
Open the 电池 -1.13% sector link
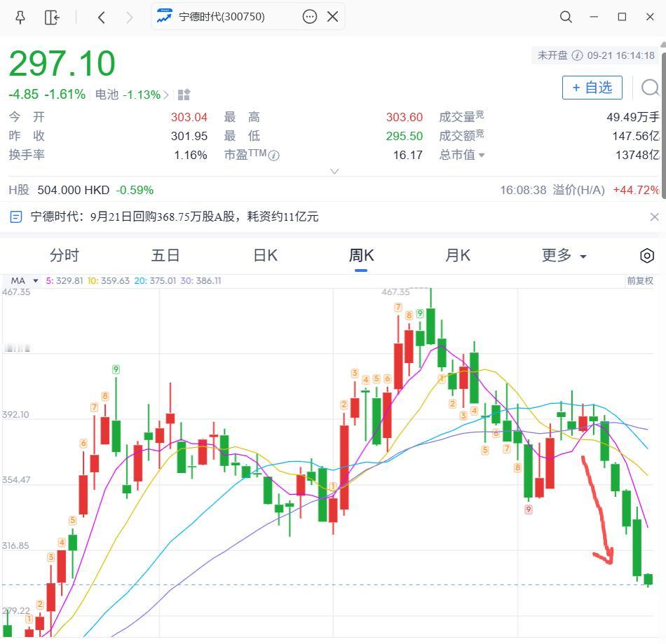click(132, 95)
